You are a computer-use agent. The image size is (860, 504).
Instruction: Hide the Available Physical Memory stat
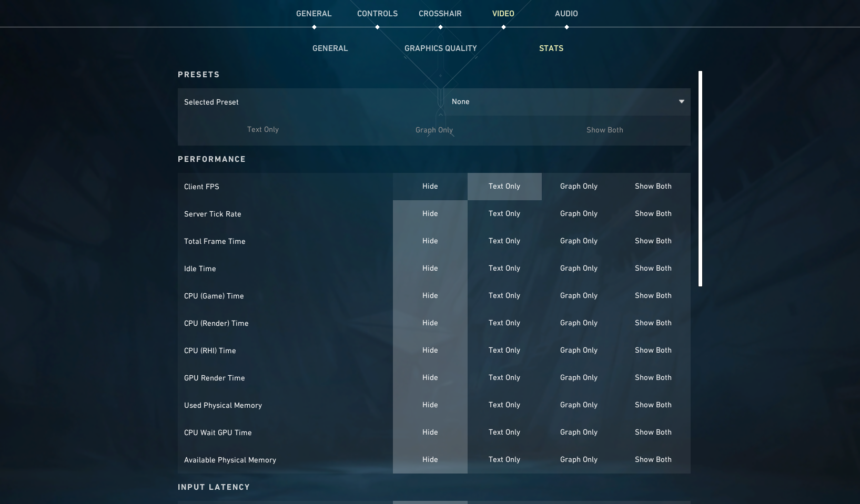coord(430,460)
